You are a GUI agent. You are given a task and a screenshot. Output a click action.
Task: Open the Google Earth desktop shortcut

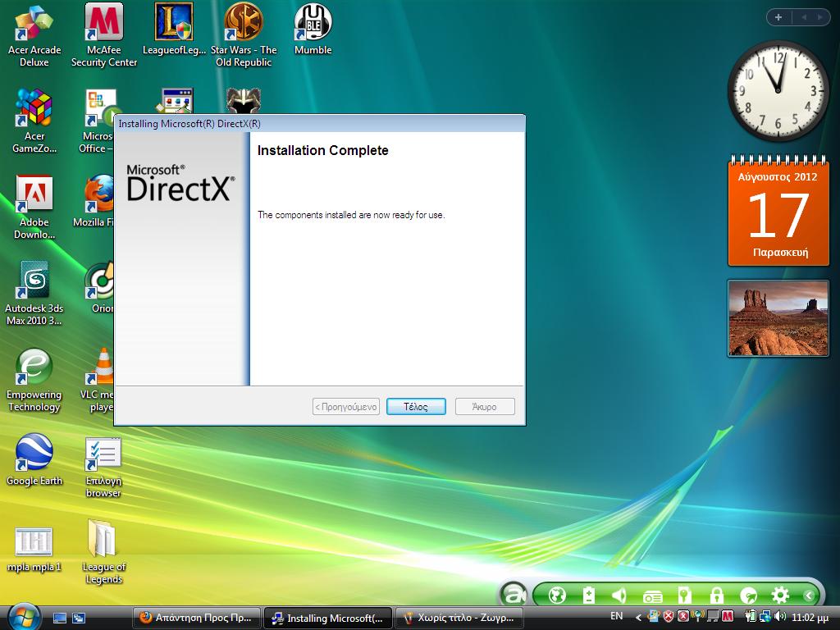[34, 459]
